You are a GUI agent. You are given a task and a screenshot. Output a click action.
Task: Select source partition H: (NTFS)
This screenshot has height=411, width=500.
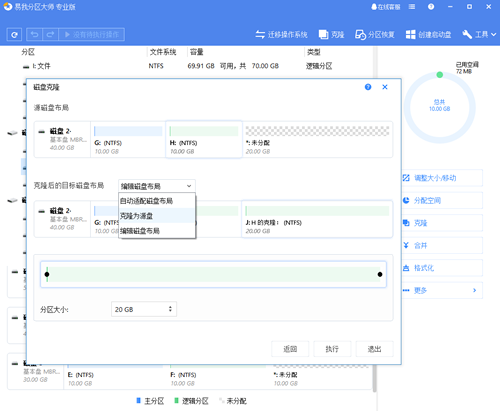coord(204,139)
